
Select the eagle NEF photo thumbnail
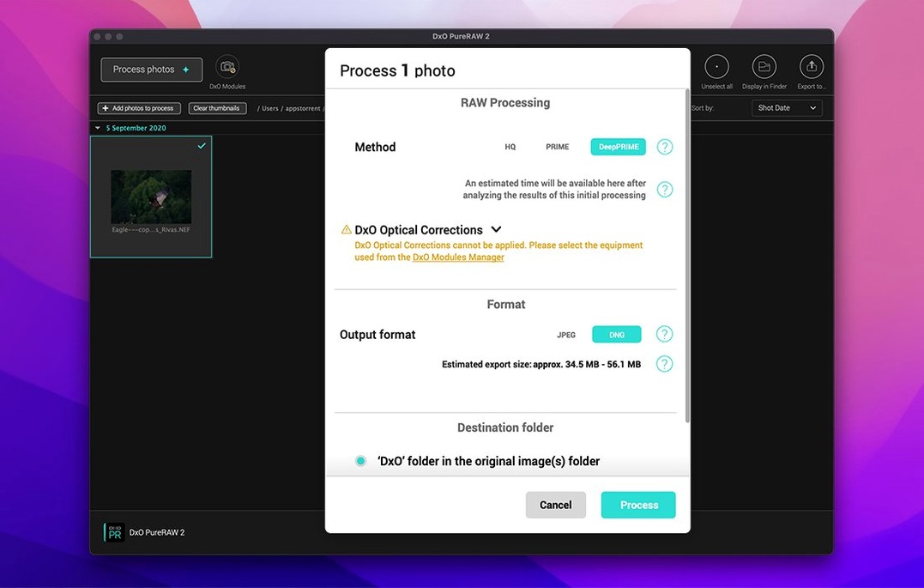[151, 197]
